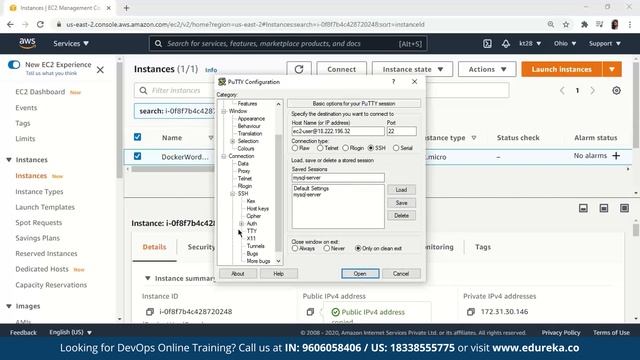The image size is (640, 360).
Task: Click the browser zoom magnifier icon
Action: click(x=551, y=24)
